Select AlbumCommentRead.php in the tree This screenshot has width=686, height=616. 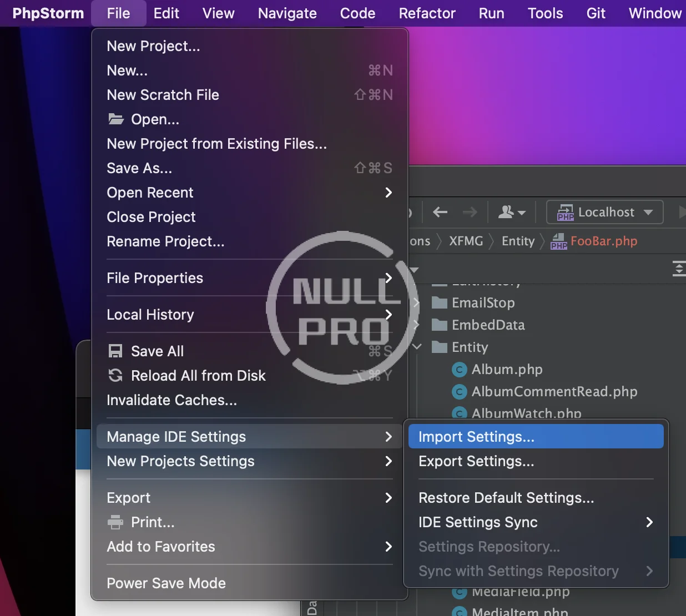554,391
